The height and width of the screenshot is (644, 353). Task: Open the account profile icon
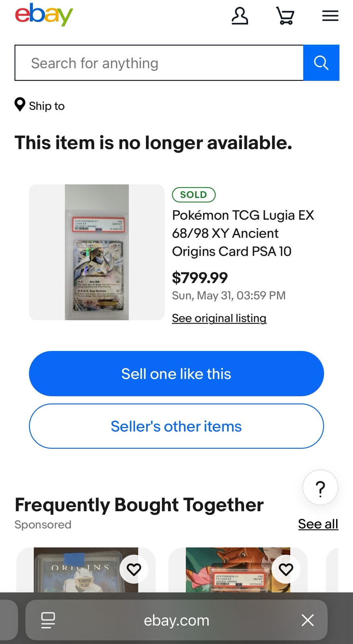click(240, 16)
